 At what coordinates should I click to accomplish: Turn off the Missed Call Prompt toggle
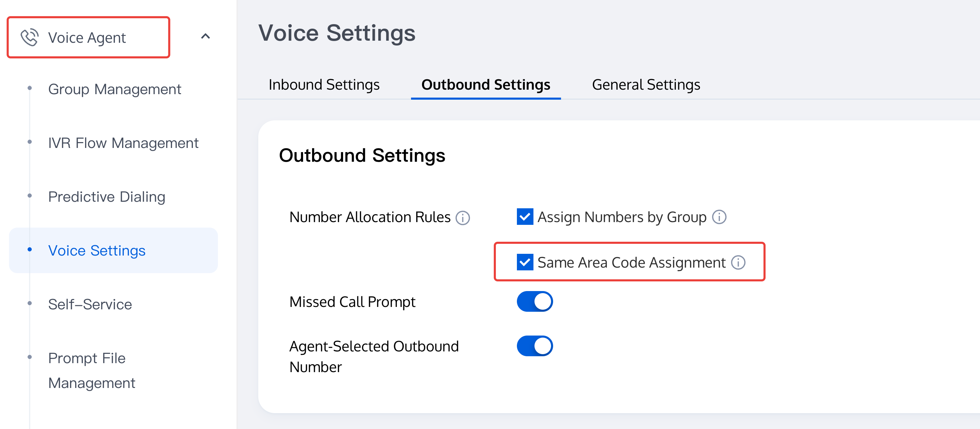[534, 302]
